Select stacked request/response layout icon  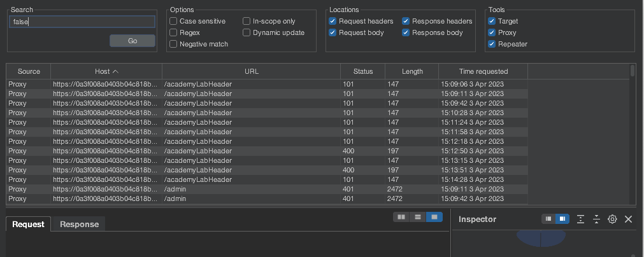(x=418, y=217)
